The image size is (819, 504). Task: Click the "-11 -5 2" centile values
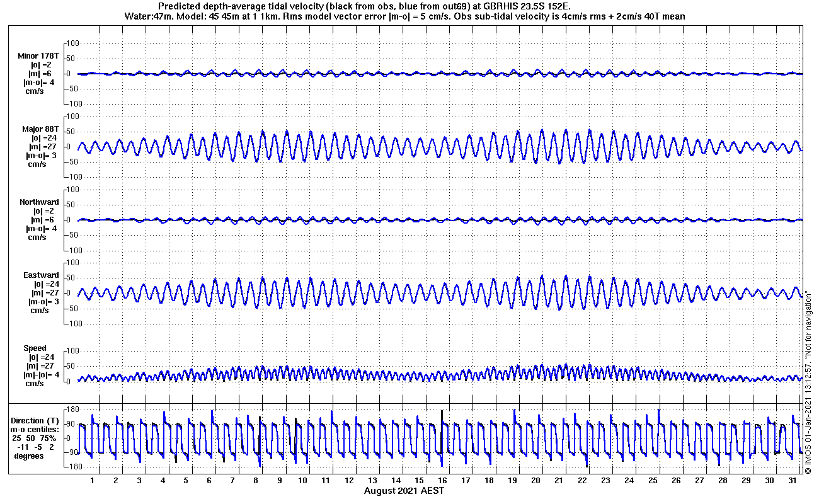click(37, 447)
